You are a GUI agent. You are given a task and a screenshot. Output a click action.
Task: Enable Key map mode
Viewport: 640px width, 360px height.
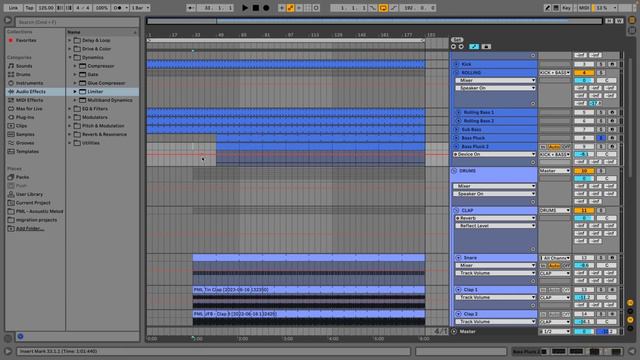[x=567, y=8]
